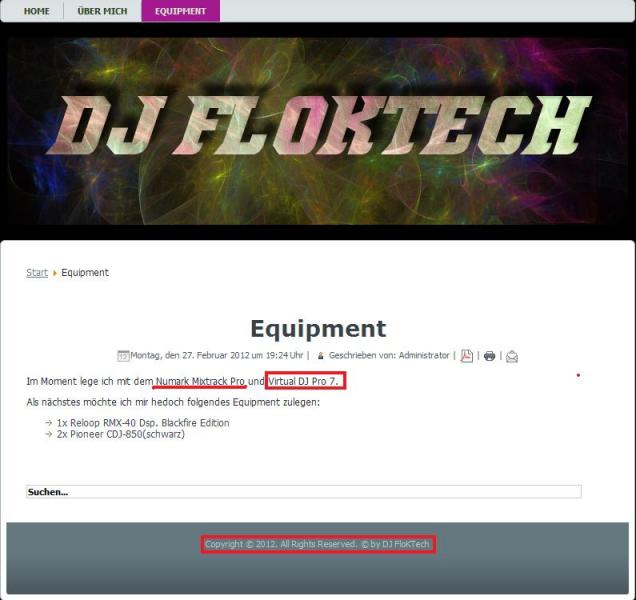Open the HOME menu tab
Screen dimensions: 636x600
point(37,11)
